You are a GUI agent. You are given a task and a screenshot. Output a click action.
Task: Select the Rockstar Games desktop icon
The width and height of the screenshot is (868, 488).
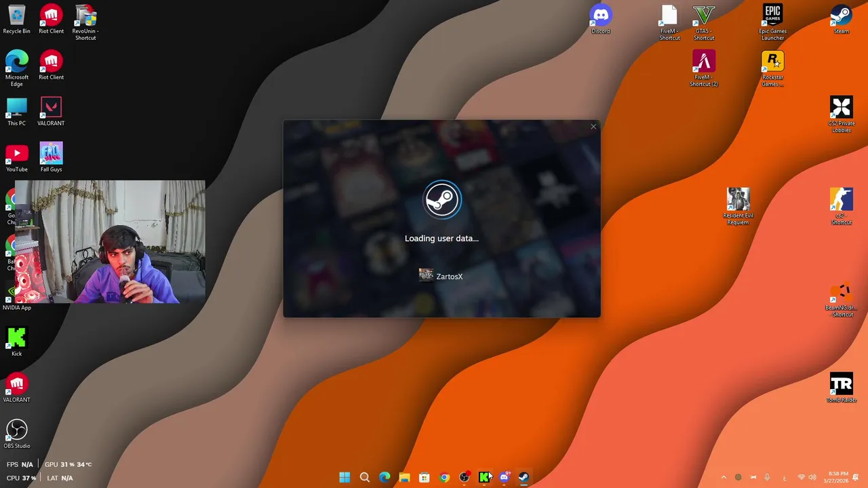click(x=772, y=69)
